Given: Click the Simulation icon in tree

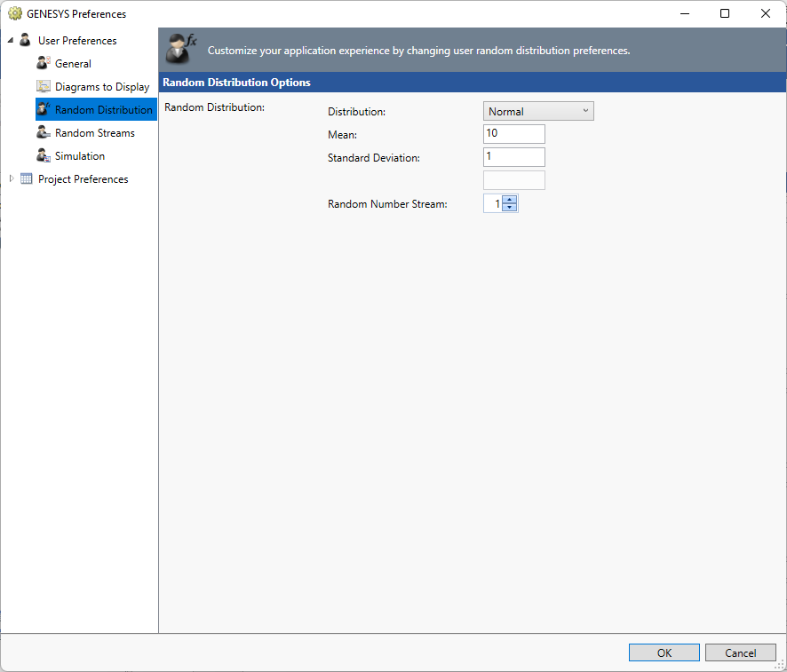Looking at the screenshot, I should [x=44, y=155].
